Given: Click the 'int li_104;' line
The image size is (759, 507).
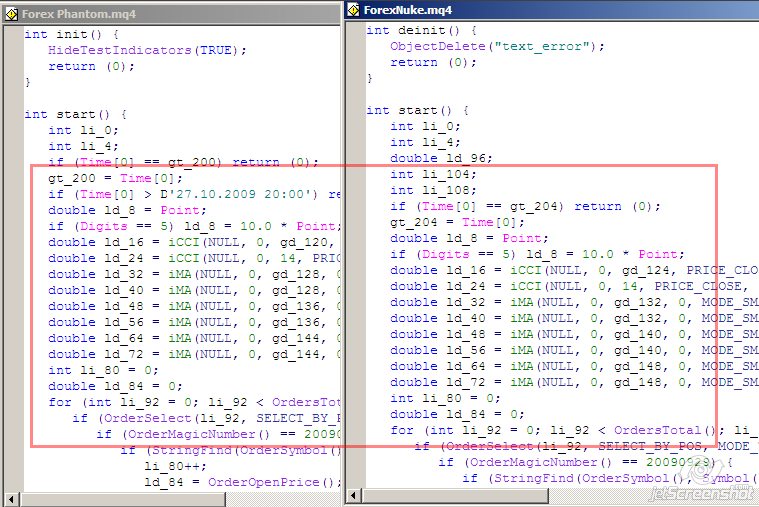Looking at the screenshot, I should pyautogui.click(x=433, y=174).
